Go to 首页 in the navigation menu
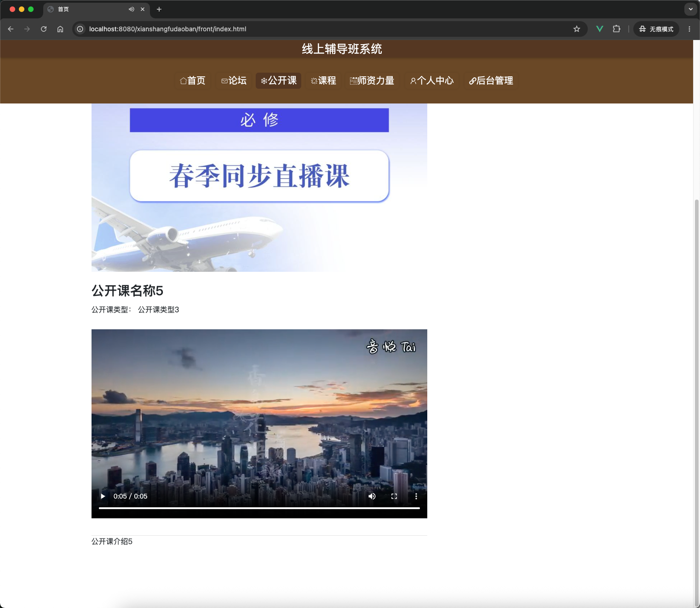The width and height of the screenshot is (700, 608). [192, 80]
